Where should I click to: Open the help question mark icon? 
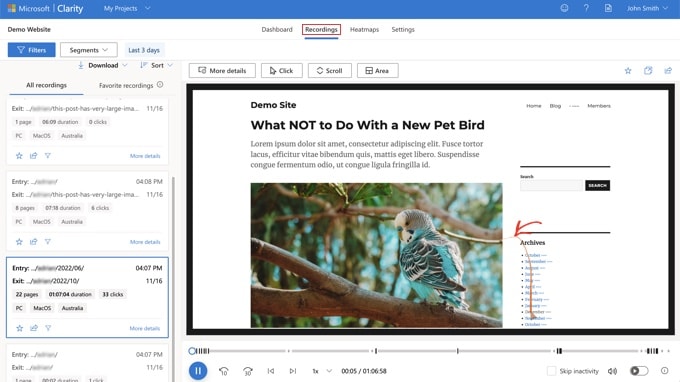point(586,8)
